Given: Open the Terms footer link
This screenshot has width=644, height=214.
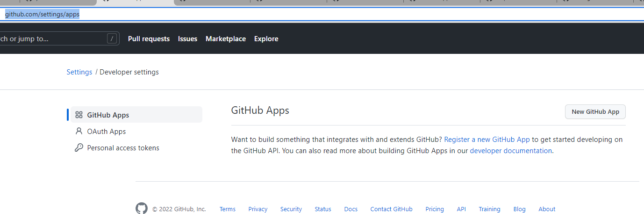Looking at the screenshot, I should coord(228,209).
